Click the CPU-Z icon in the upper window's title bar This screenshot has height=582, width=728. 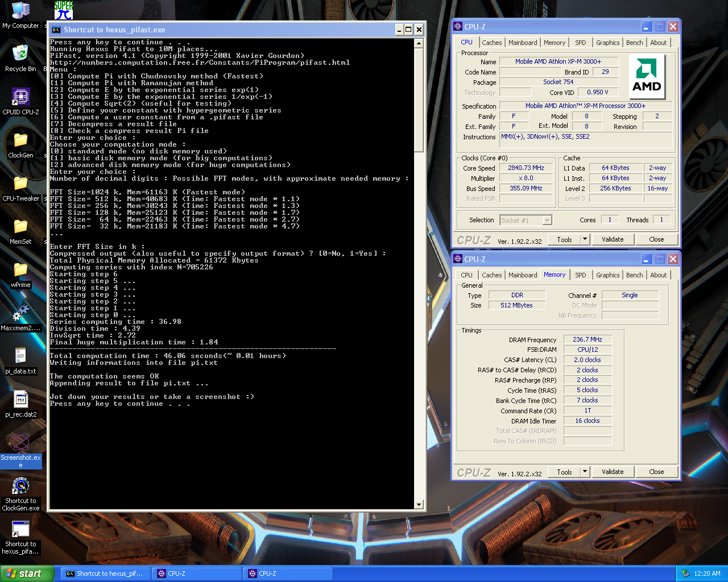point(458,26)
